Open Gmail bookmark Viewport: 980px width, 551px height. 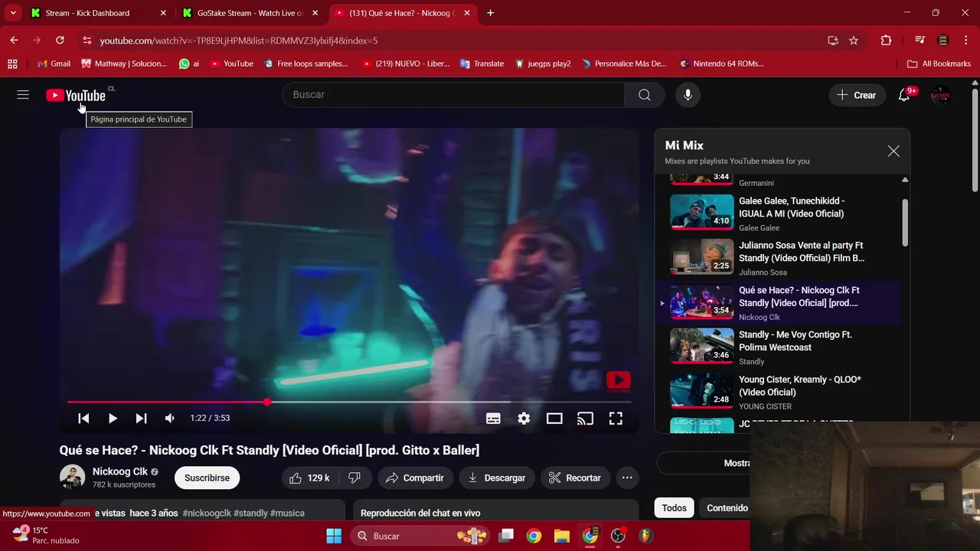click(x=54, y=64)
